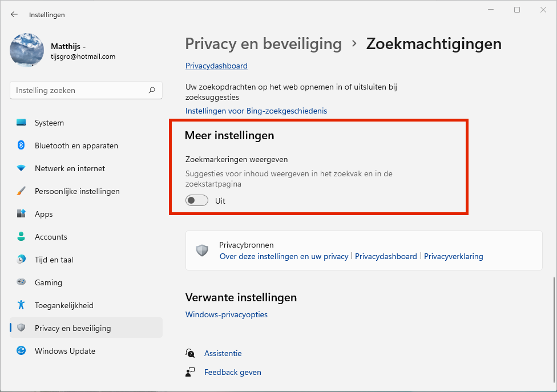Open Persoonlijke instellingen brush icon
This screenshot has height=392, width=557.
point(21,191)
